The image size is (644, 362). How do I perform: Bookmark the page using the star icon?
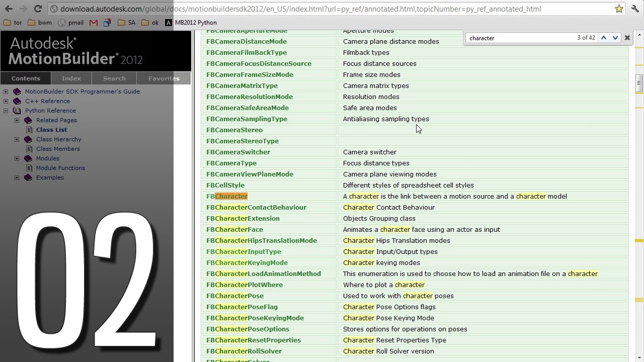pyautogui.click(x=619, y=9)
